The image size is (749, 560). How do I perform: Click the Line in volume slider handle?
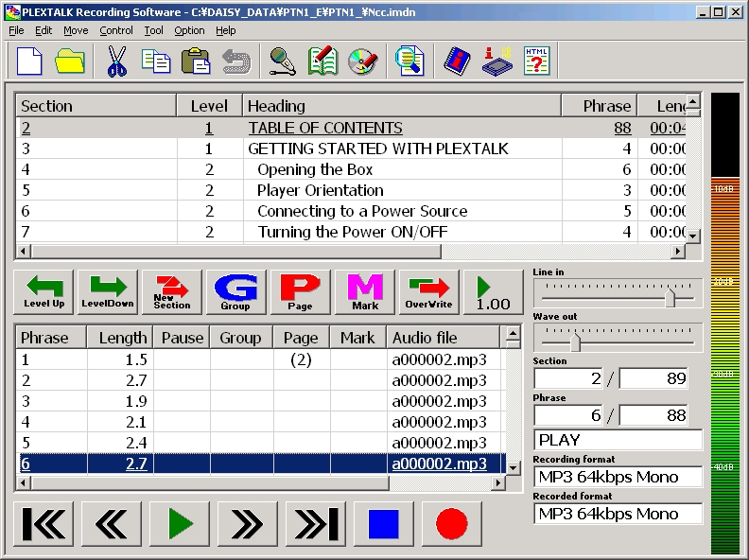coord(671,297)
